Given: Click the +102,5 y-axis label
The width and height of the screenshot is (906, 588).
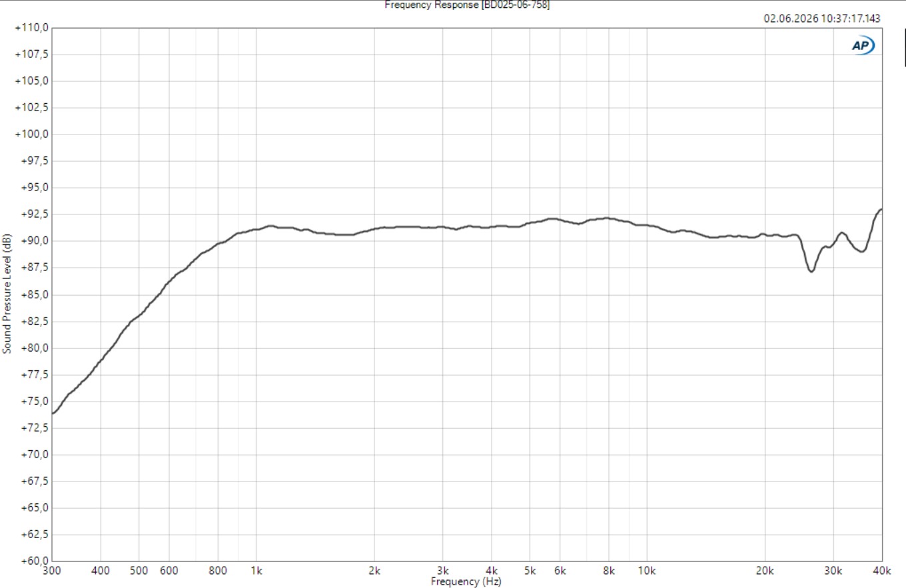Looking at the screenshot, I should tap(31, 108).
